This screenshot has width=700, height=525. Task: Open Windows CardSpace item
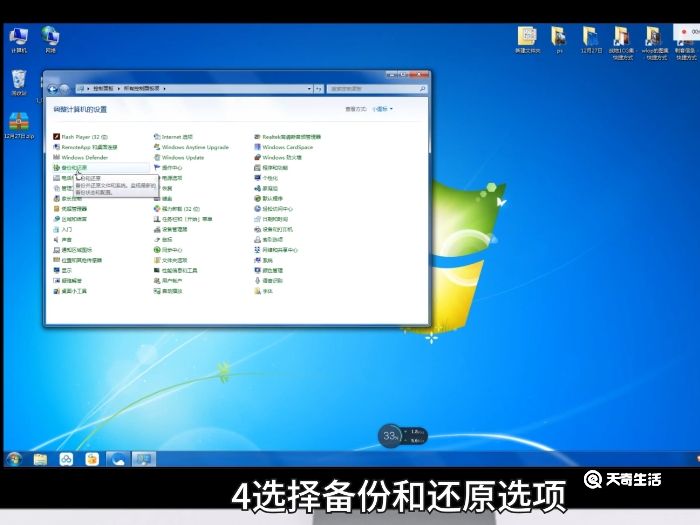coord(283,147)
